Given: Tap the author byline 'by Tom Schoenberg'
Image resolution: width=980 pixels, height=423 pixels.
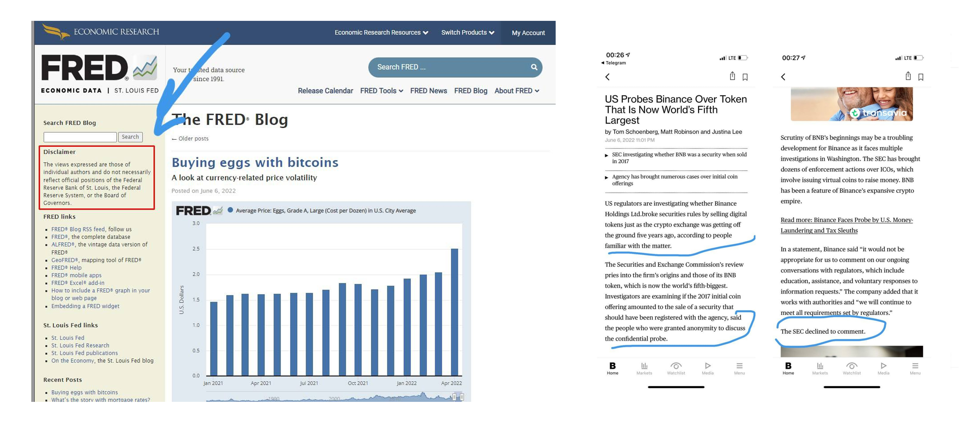Looking at the screenshot, I should 673,132.
